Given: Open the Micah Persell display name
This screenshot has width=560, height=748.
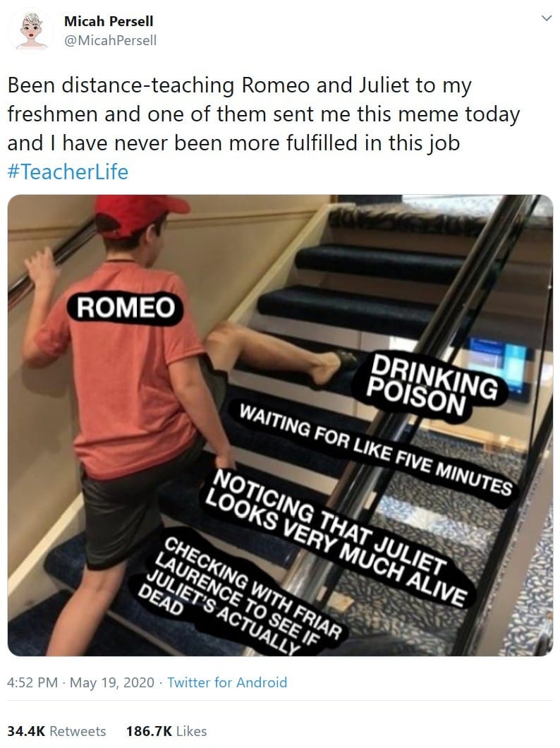Looking at the screenshot, I should pyautogui.click(x=109, y=21).
